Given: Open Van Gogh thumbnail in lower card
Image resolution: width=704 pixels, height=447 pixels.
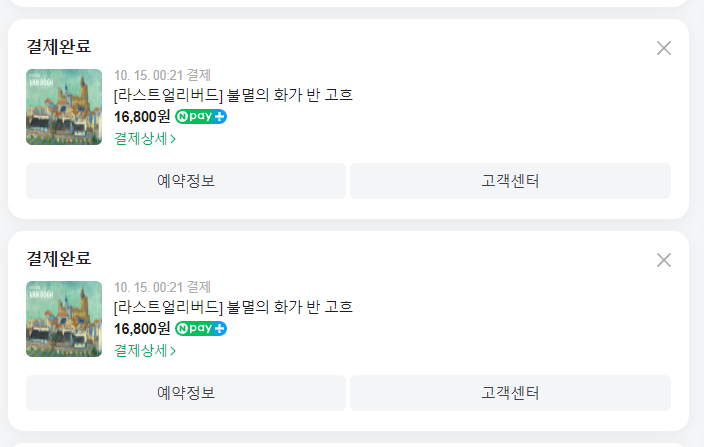Looking at the screenshot, I should [64, 319].
